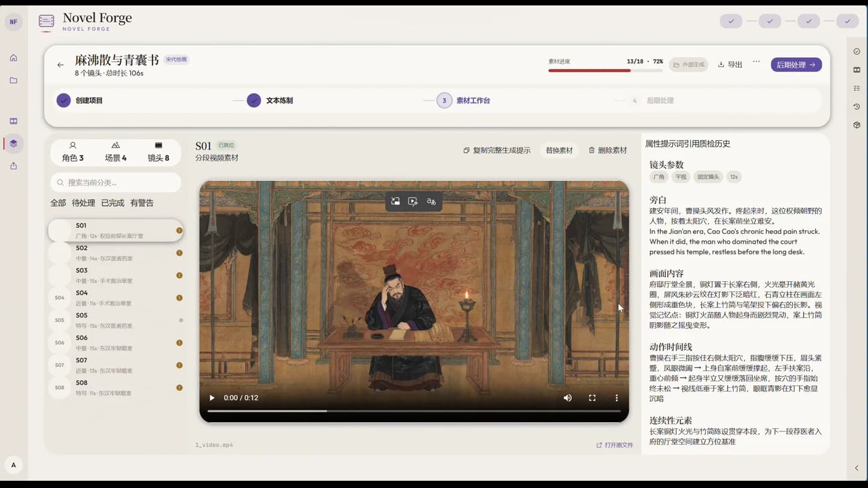Select the S06 shot row
868x488 pixels.
[x=116, y=343]
